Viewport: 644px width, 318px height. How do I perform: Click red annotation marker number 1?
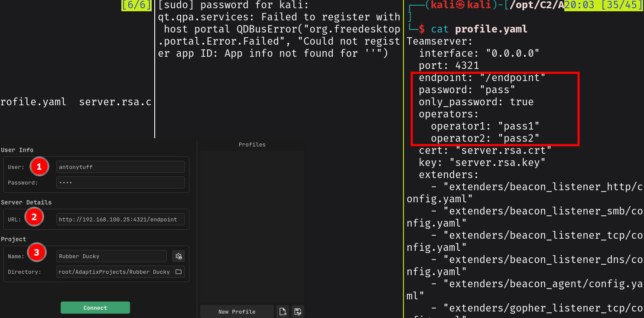tap(39, 167)
